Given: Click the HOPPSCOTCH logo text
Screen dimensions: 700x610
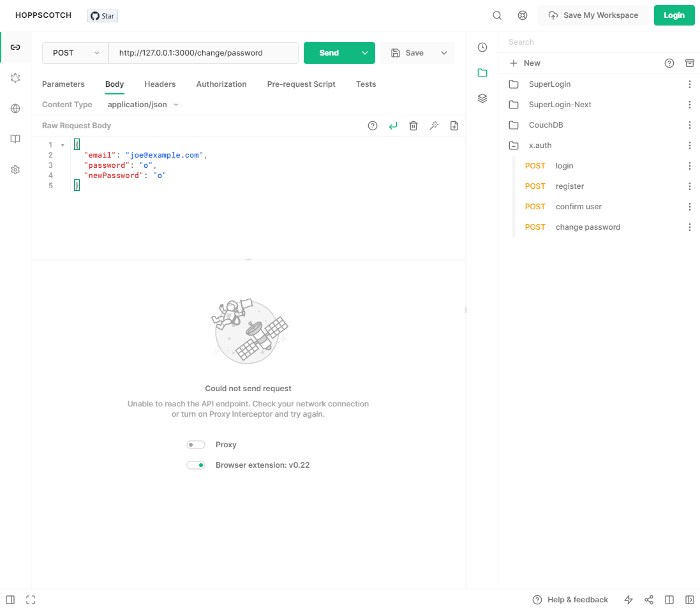Looking at the screenshot, I should (43, 15).
